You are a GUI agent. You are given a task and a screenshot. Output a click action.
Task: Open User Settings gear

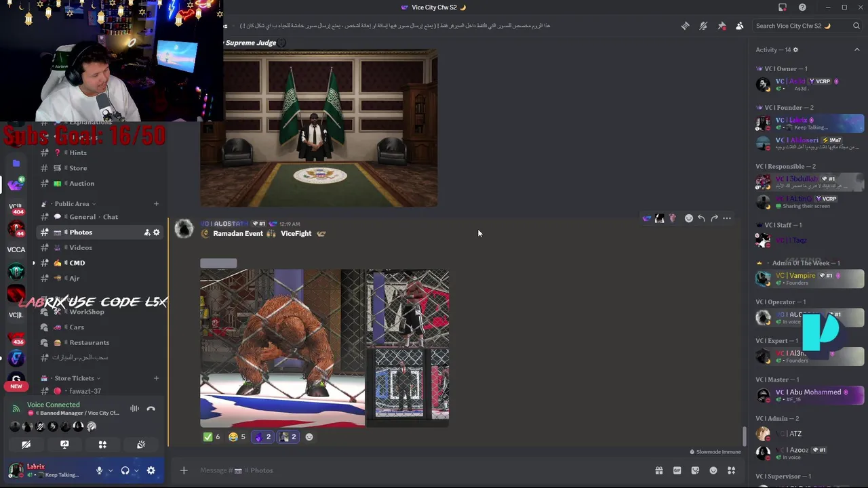(x=151, y=470)
